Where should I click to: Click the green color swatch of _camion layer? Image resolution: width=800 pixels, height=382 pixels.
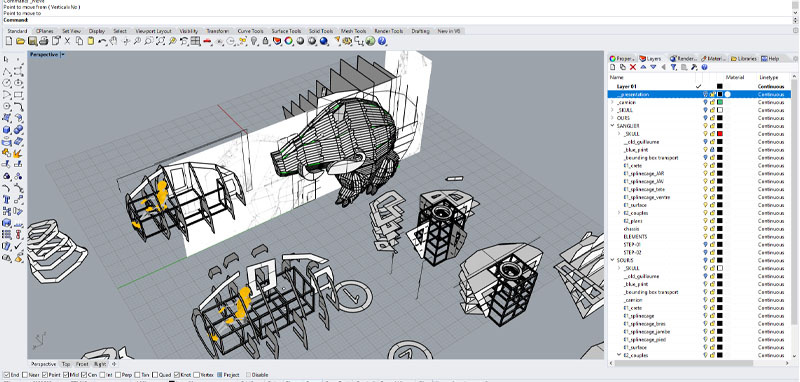pyautogui.click(x=719, y=103)
